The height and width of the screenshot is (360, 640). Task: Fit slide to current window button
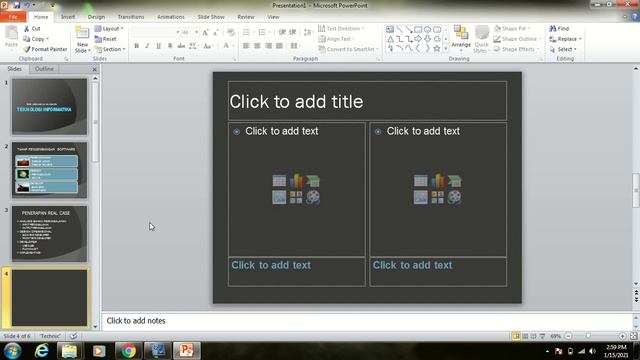pyautogui.click(x=633, y=336)
